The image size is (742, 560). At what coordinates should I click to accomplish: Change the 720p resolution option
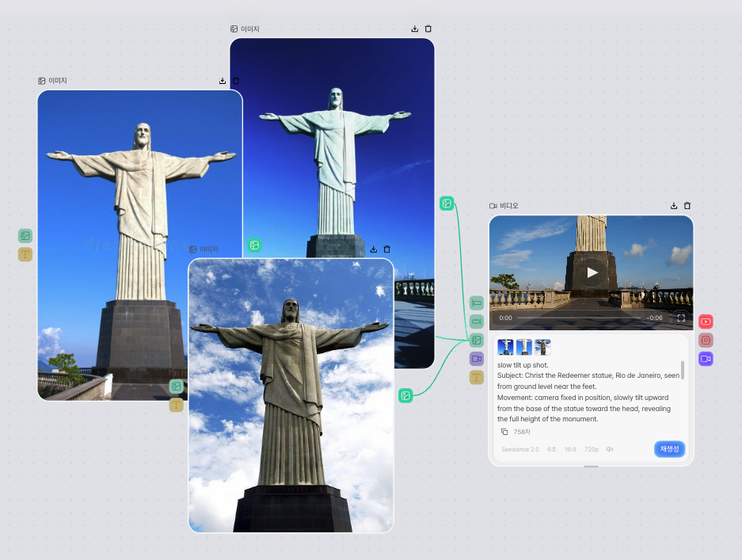point(592,449)
